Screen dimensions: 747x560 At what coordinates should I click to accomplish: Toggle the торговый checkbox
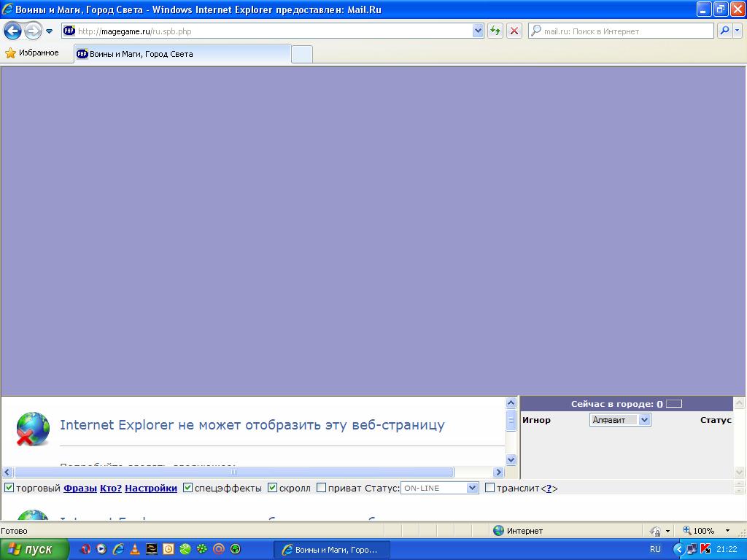pyautogui.click(x=9, y=488)
